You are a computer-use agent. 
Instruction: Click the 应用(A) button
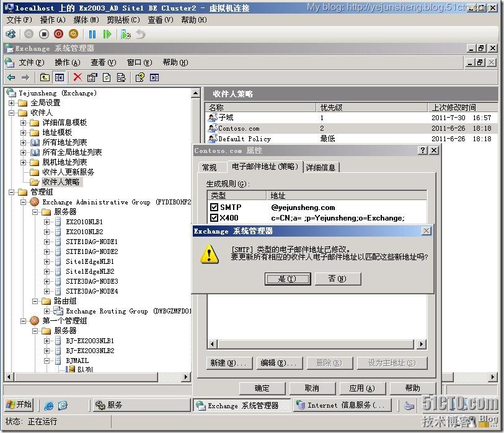[x=362, y=388]
